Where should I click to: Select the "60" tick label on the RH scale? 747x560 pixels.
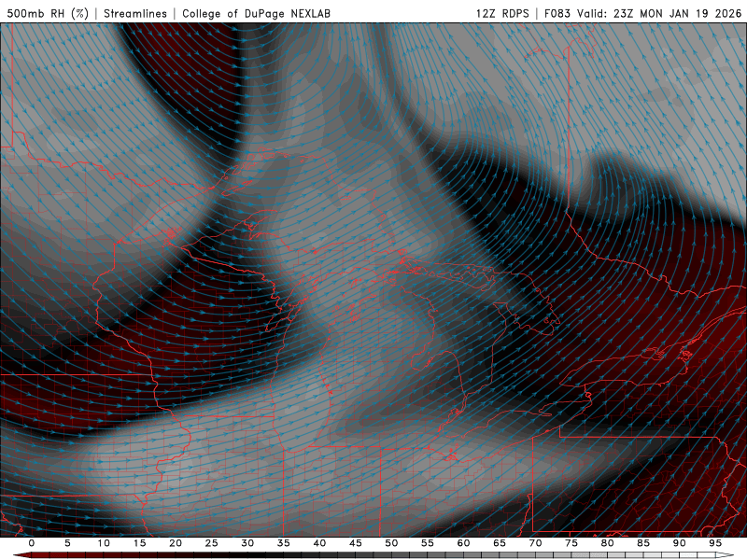(x=463, y=543)
